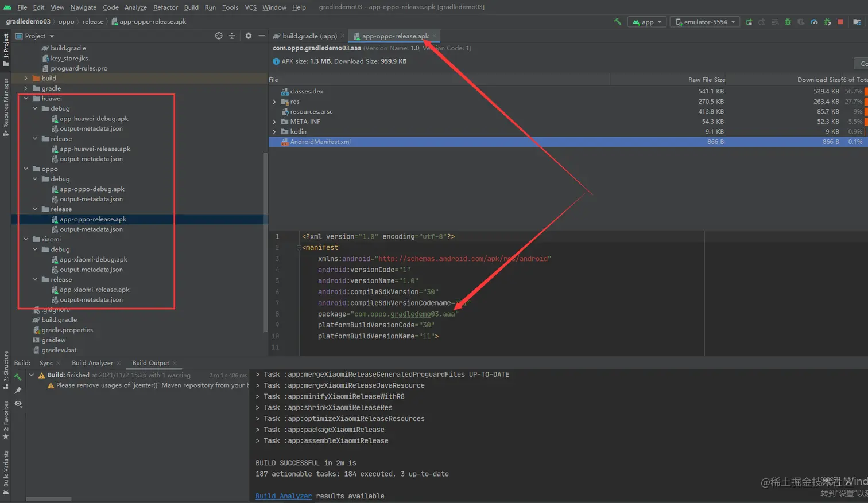Click the Make Project hammer in the top toolbar
The image size is (868, 503).
[618, 22]
